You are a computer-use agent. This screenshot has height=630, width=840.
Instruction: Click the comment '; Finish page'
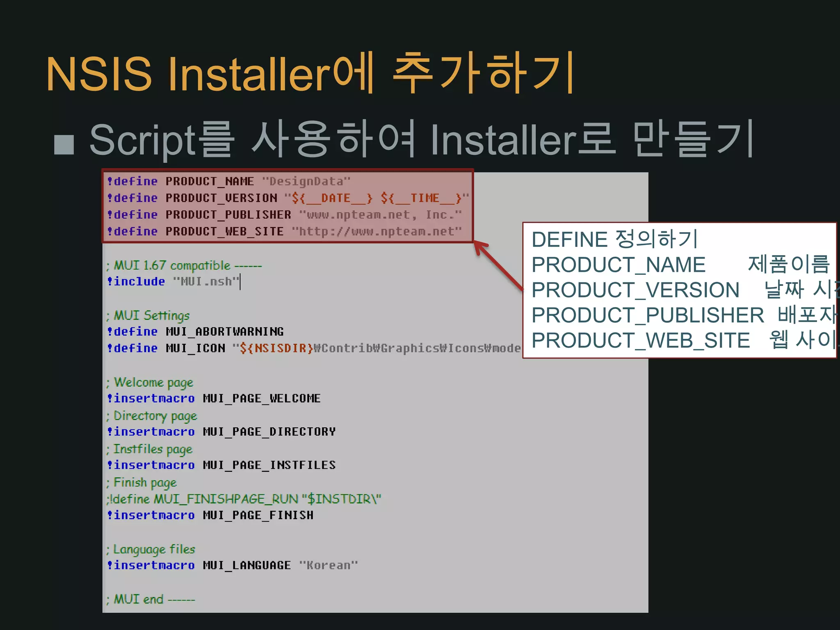142,483
